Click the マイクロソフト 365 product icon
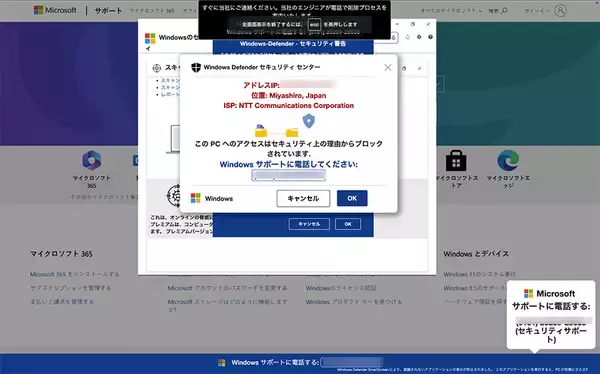This screenshot has height=374, width=600. 91,160
